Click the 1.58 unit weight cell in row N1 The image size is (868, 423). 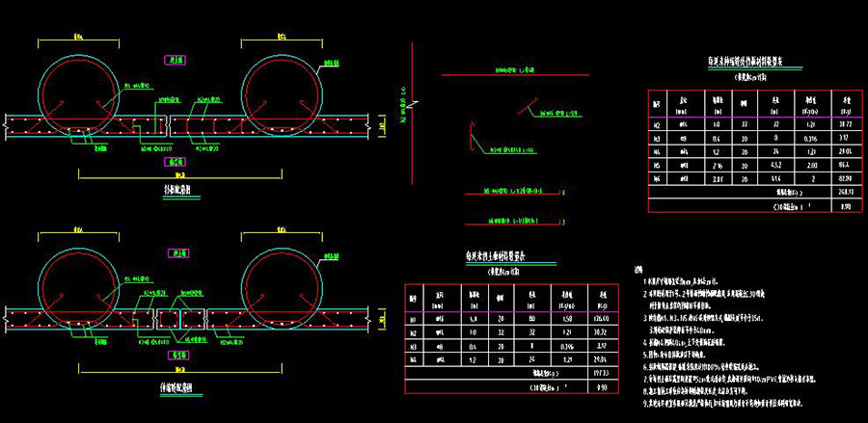[x=567, y=319]
